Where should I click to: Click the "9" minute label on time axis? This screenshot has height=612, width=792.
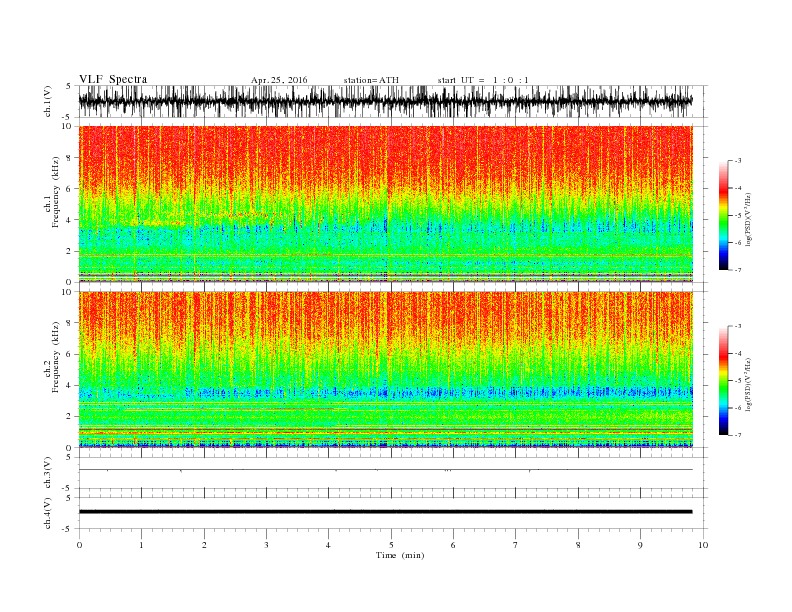640,545
